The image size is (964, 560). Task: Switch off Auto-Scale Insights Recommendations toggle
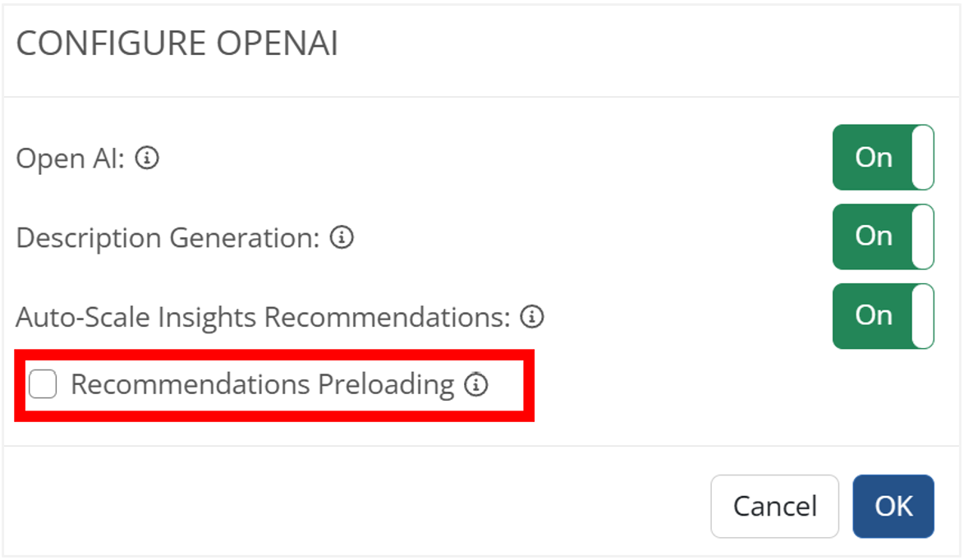tap(883, 316)
